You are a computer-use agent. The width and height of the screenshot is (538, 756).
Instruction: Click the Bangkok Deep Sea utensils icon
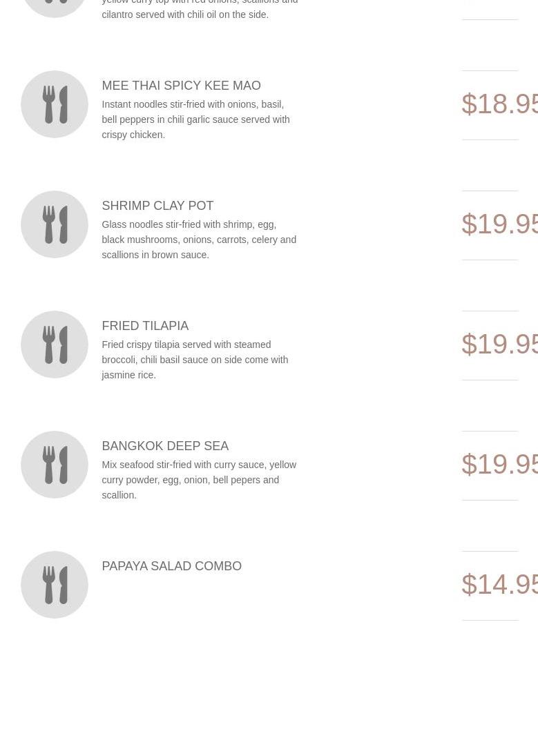click(x=55, y=465)
